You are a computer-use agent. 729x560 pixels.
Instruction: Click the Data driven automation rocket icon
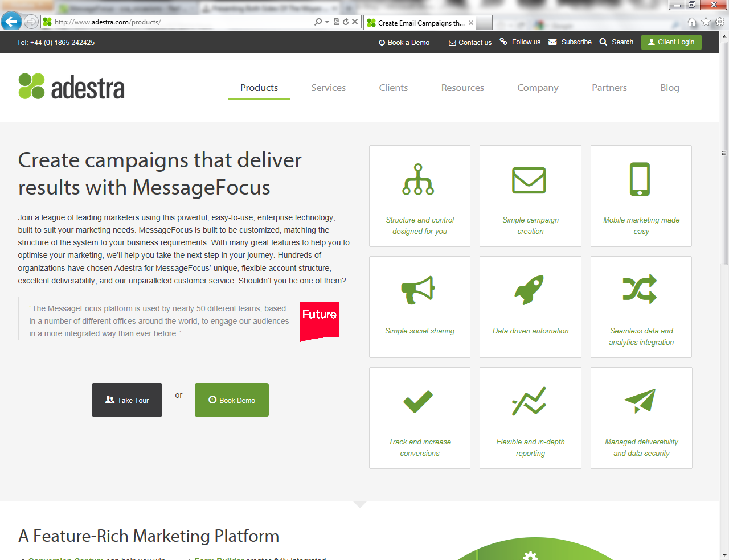tap(529, 290)
